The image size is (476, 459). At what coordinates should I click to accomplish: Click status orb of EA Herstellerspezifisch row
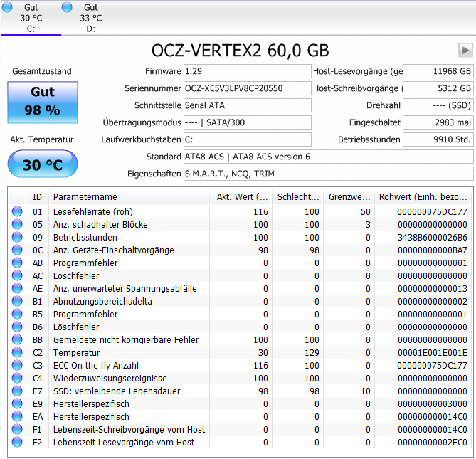tap(17, 416)
